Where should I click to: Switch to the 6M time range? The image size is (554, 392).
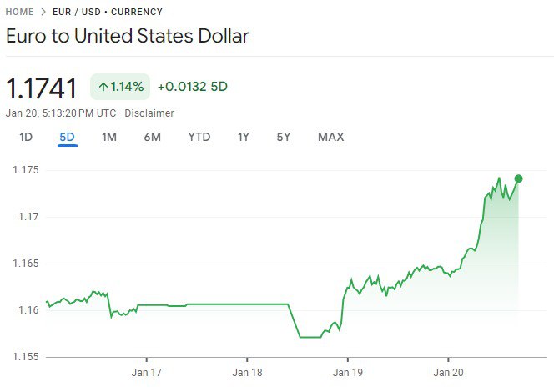click(x=152, y=138)
